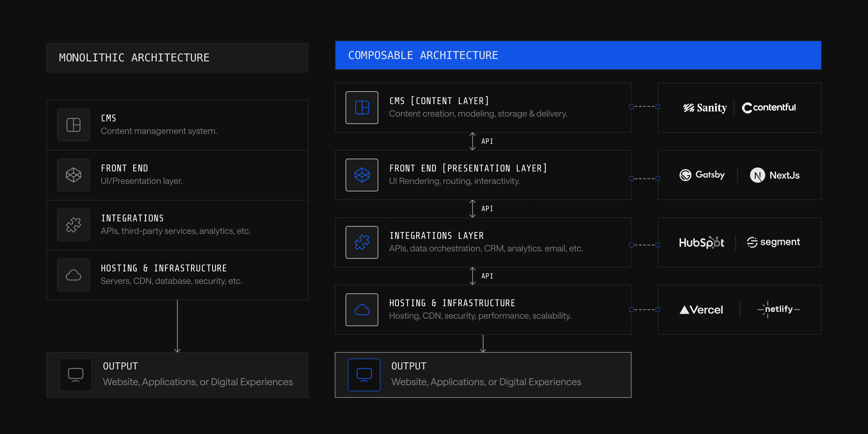This screenshot has width=868, height=434.
Task: Click the Gatsby logo
Action: point(702,175)
